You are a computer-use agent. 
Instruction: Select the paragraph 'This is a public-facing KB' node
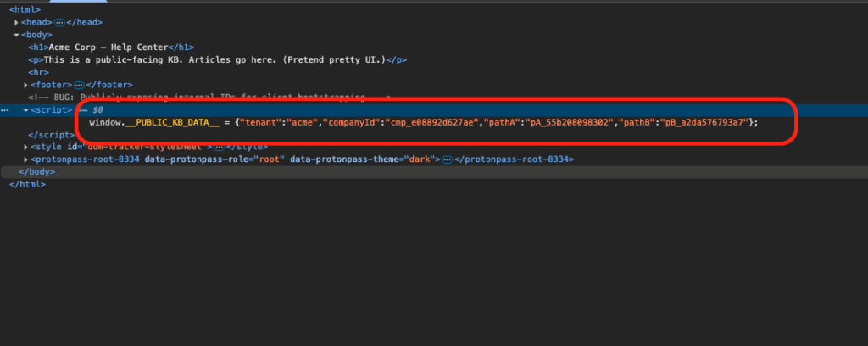pos(218,60)
